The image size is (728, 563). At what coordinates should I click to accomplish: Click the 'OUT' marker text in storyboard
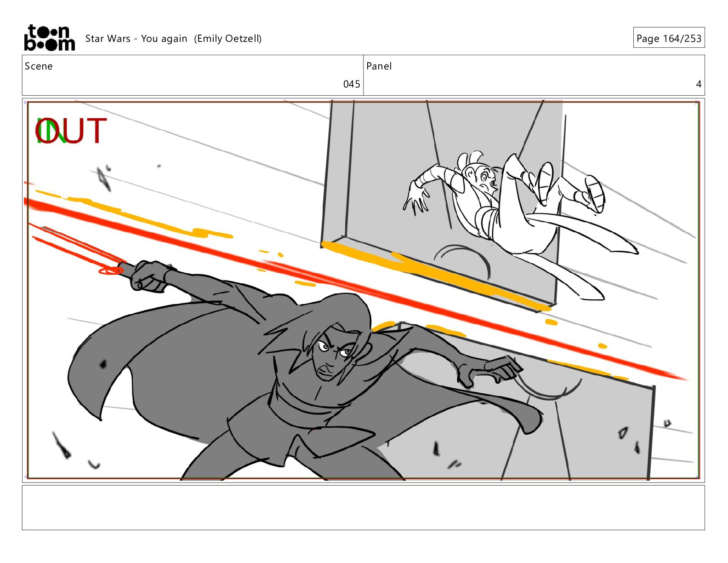pos(71,131)
